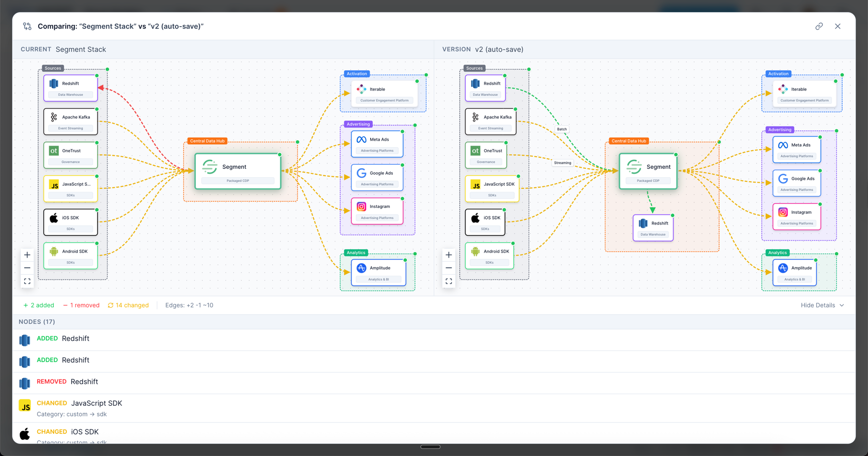Click the "Sources" group label in Current pane
Viewport: 868px width, 456px height.
click(x=53, y=68)
